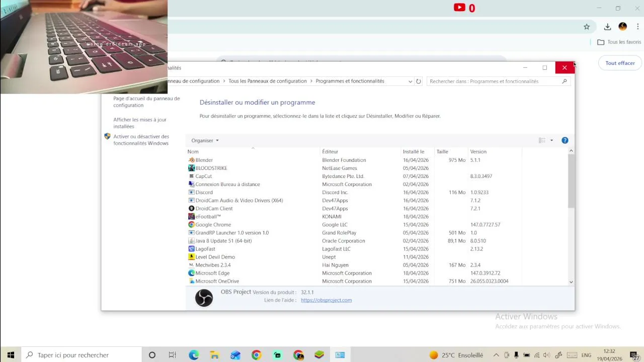The width and height of the screenshot is (644, 362).
Task: Click the CapCut icon in list
Action: [x=191, y=176]
